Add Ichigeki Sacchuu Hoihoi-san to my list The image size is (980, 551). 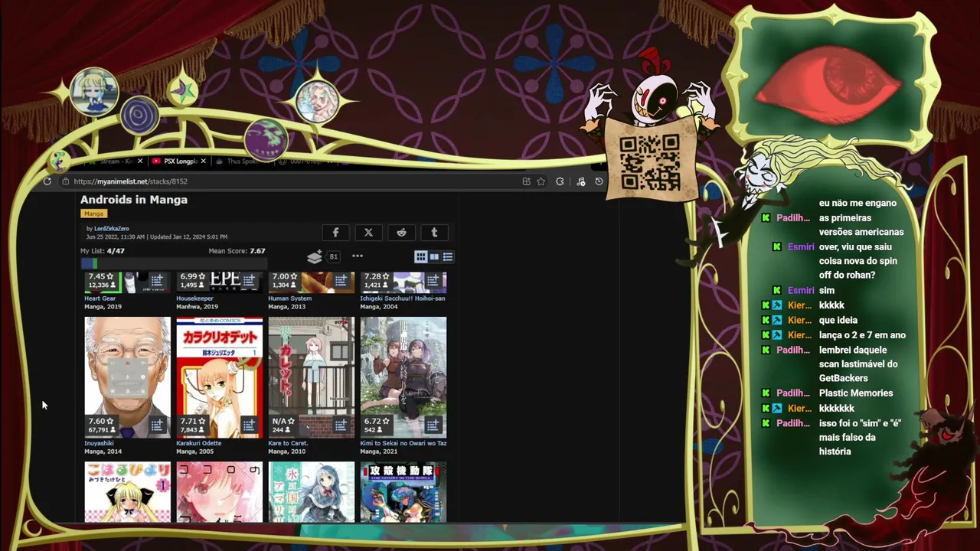433,281
